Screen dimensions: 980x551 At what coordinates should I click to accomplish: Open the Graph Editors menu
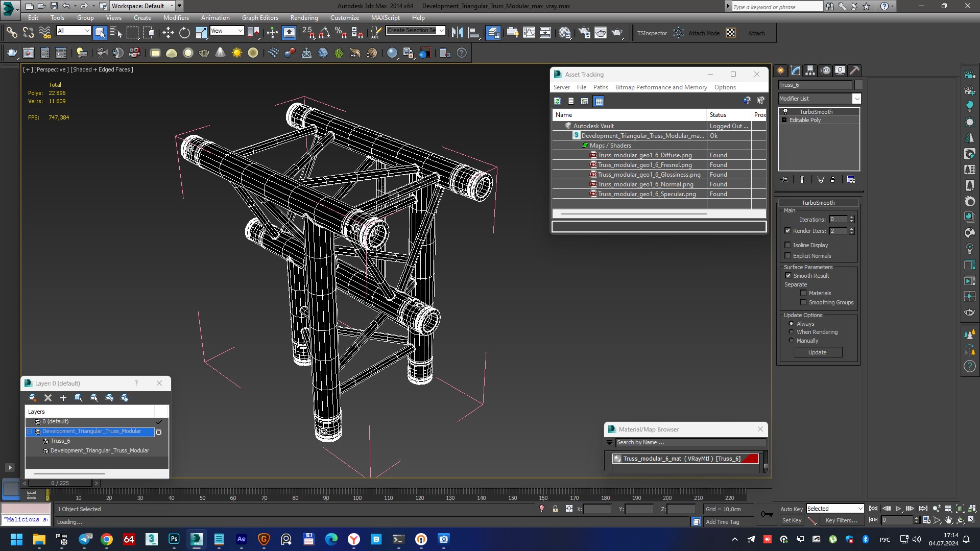pos(260,17)
